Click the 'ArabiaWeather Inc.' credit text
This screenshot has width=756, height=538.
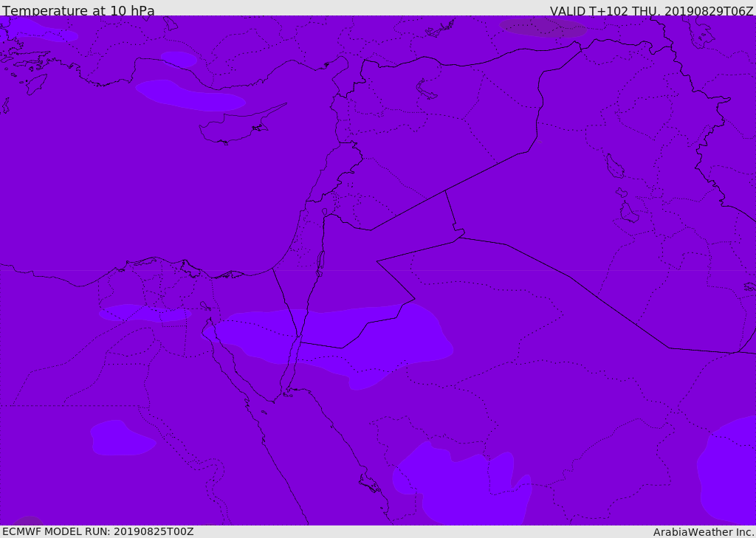coord(704,532)
